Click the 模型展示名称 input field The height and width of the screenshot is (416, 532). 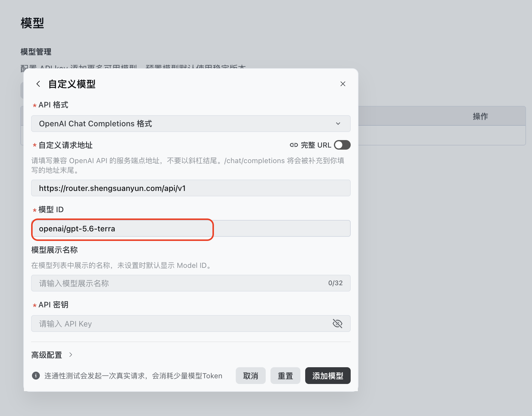(x=191, y=283)
